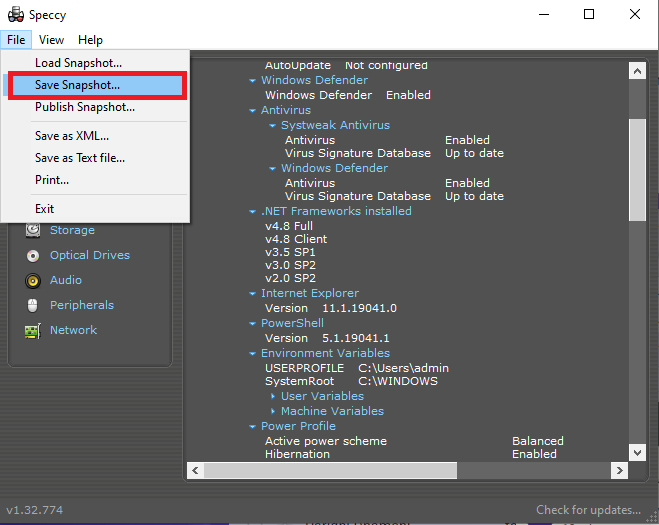Screen dimensions: 659x525
Task: Collapse Windows Defender under Antivirus
Action: [x=272, y=169]
